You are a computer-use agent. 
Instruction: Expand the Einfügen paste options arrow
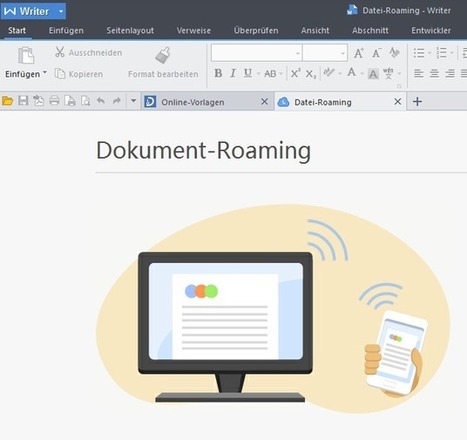[x=45, y=73]
